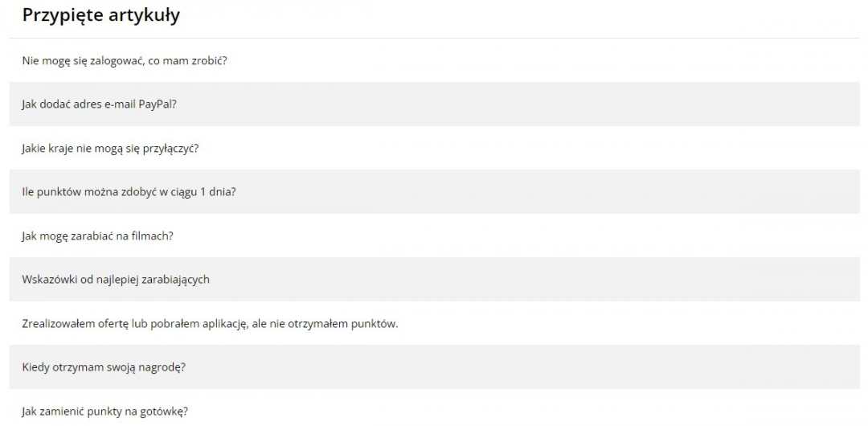The width and height of the screenshot is (868, 426).
Task: Select 'Ile punktów można zdobyć w ciągu 1 dnia?'
Action: point(129,192)
